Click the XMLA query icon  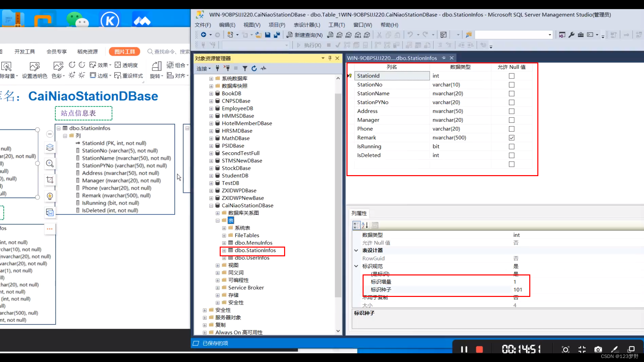tap(358, 35)
